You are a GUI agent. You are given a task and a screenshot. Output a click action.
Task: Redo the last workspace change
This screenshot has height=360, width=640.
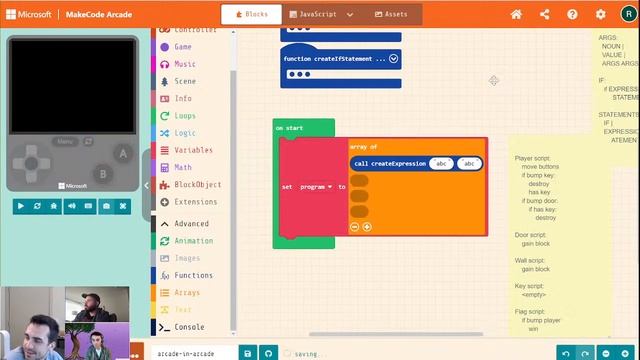[x=585, y=353]
